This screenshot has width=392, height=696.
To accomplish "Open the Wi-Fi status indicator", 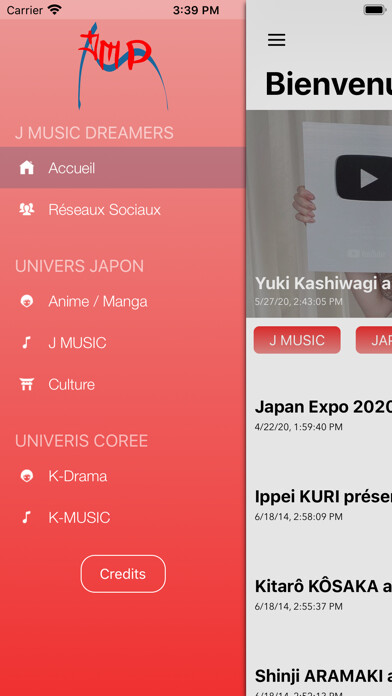I will 55,10.
